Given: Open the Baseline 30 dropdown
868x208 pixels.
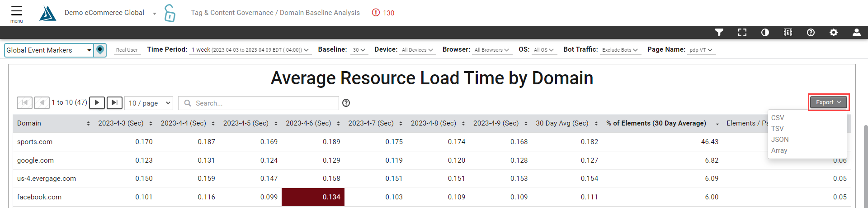Looking at the screenshot, I should click(359, 50).
